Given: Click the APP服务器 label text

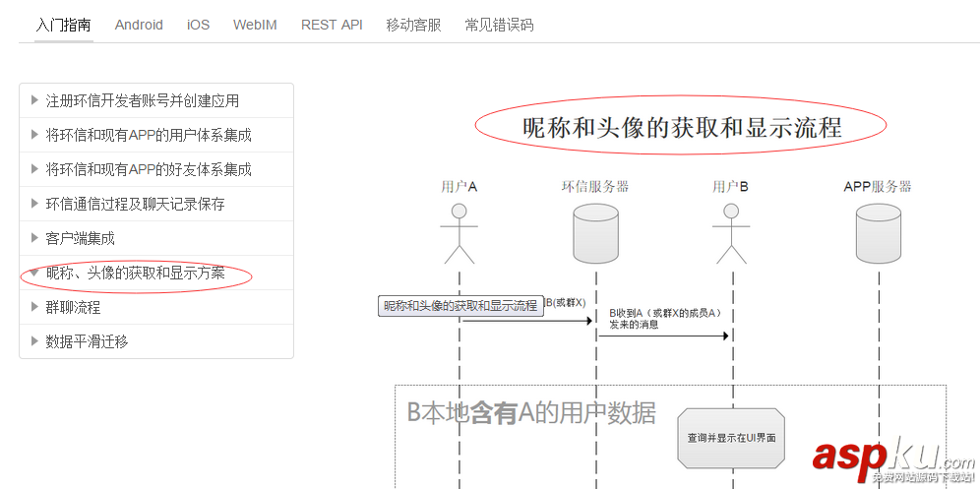Looking at the screenshot, I should (x=878, y=186).
